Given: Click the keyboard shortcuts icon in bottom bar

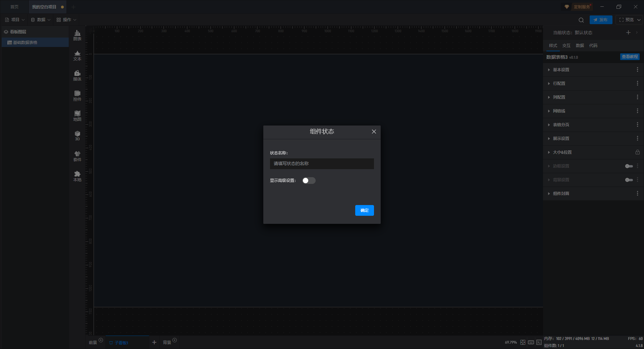Looking at the screenshot, I should click(531, 342).
